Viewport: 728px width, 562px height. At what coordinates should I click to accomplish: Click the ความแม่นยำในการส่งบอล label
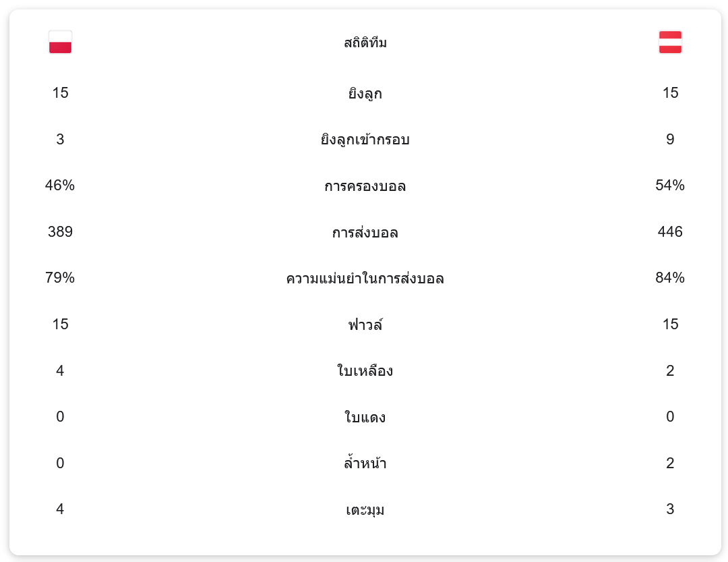(x=365, y=279)
